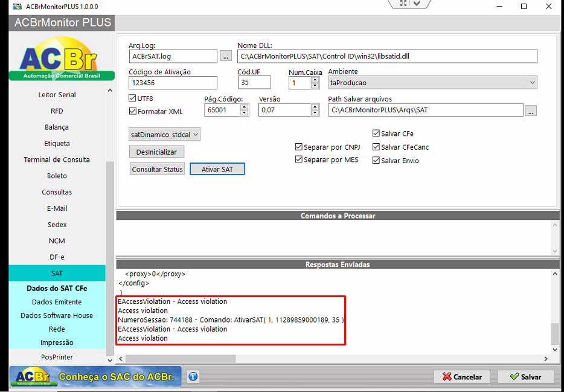Open the Sedex section

tap(57, 225)
